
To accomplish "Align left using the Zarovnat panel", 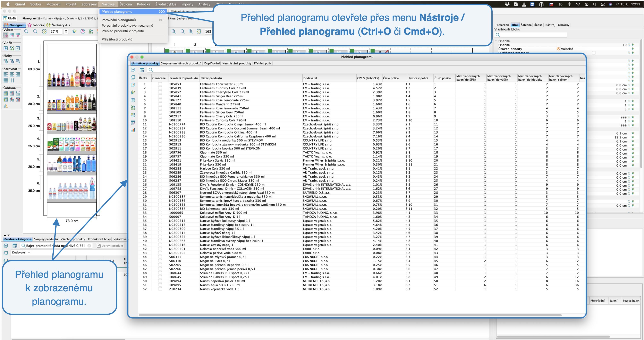I will (6, 74).
